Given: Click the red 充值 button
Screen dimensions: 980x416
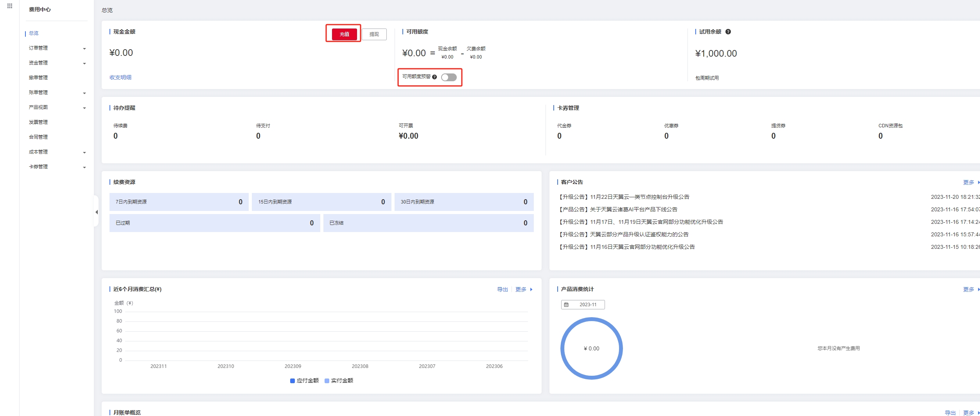Looking at the screenshot, I should pos(344,34).
